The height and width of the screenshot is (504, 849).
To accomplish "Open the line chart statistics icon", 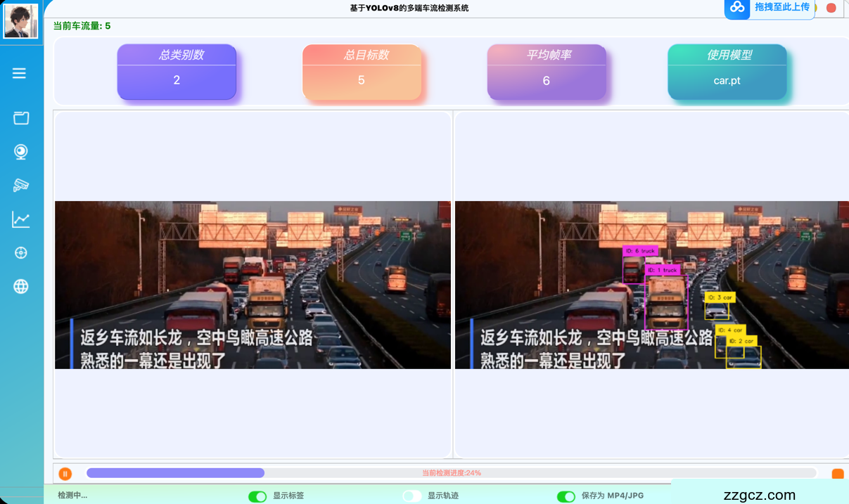I will pyautogui.click(x=21, y=219).
